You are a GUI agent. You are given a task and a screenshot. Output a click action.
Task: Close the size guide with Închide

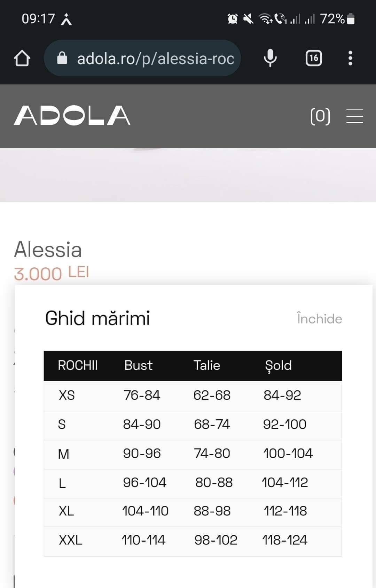[x=319, y=318]
